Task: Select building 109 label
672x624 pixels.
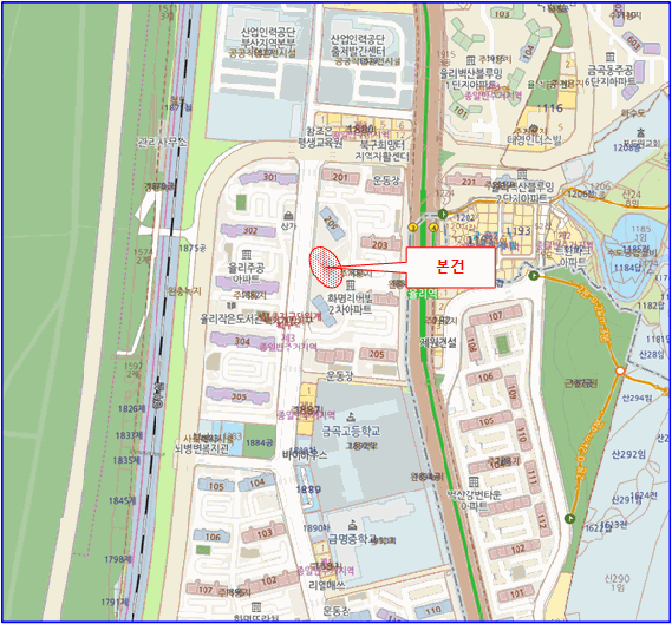Action: click(512, 392)
